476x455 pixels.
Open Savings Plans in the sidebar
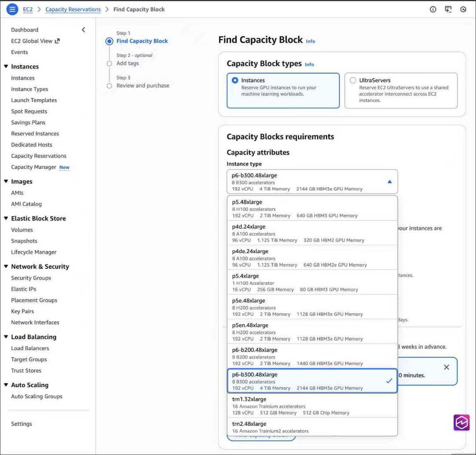click(x=28, y=123)
